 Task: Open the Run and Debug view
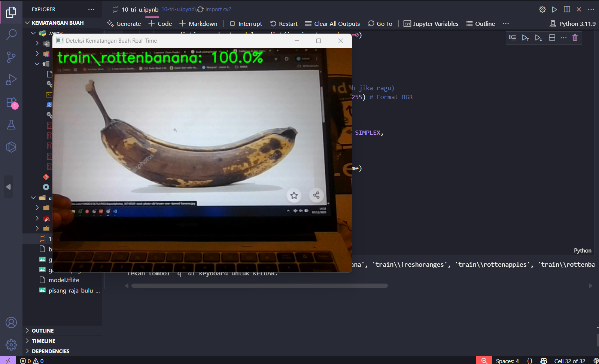(x=11, y=80)
